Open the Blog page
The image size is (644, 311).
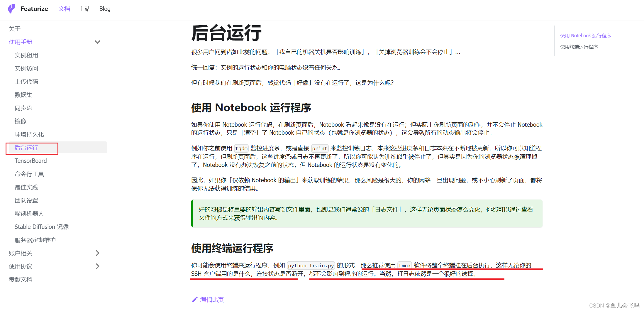(x=104, y=9)
